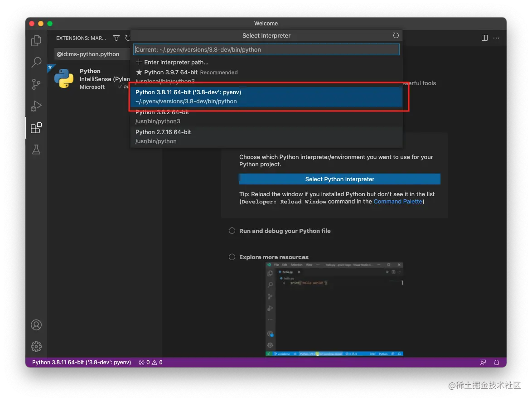The width and height of the screenshot is (532, 401).
Task: Choose Python 3.8.2 64-bit interpreter
Action: coord(266,116)
